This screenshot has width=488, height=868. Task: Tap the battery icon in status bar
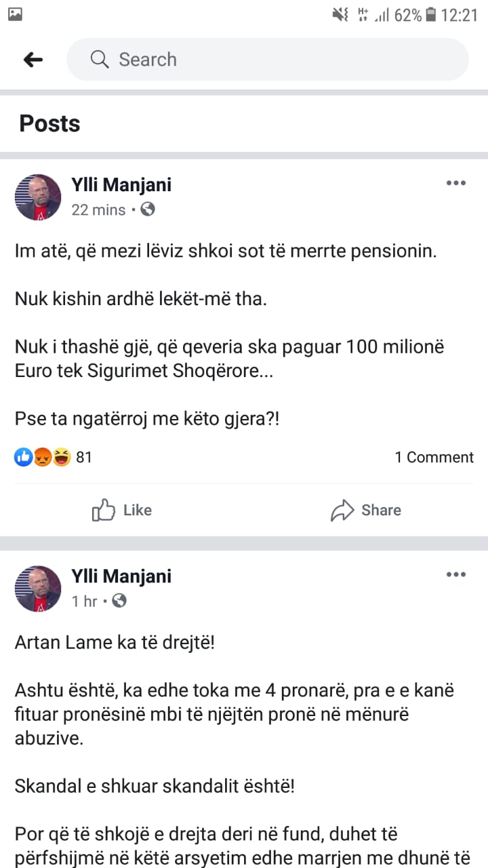click(x=431, y=15)
